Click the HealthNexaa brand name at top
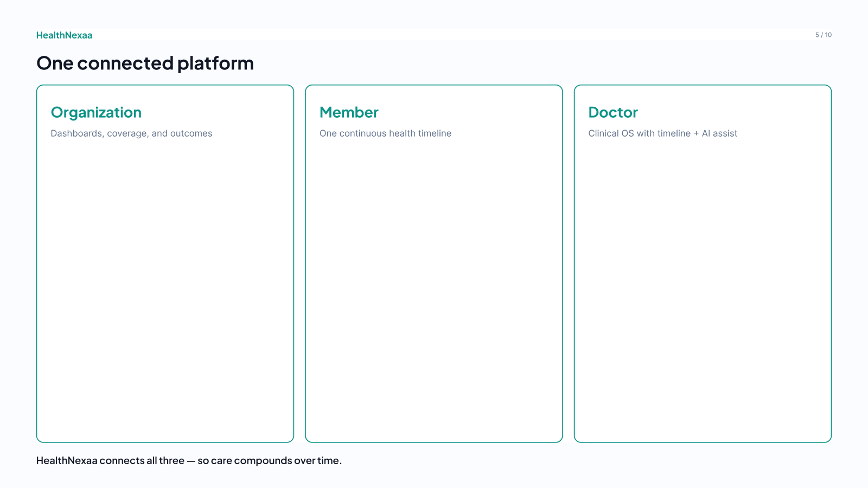Viewport: 868px width, 488px height. [64, 35]
